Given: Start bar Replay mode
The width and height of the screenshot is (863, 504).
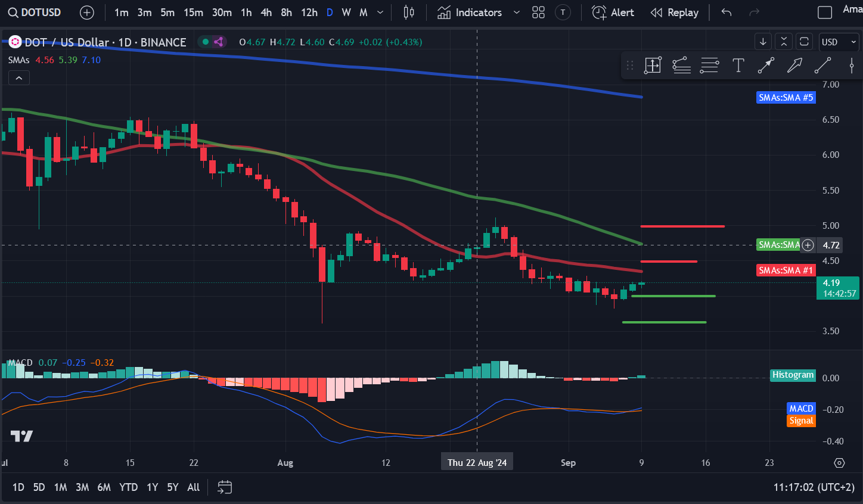Looking at the screenshot, I should 675,13.
